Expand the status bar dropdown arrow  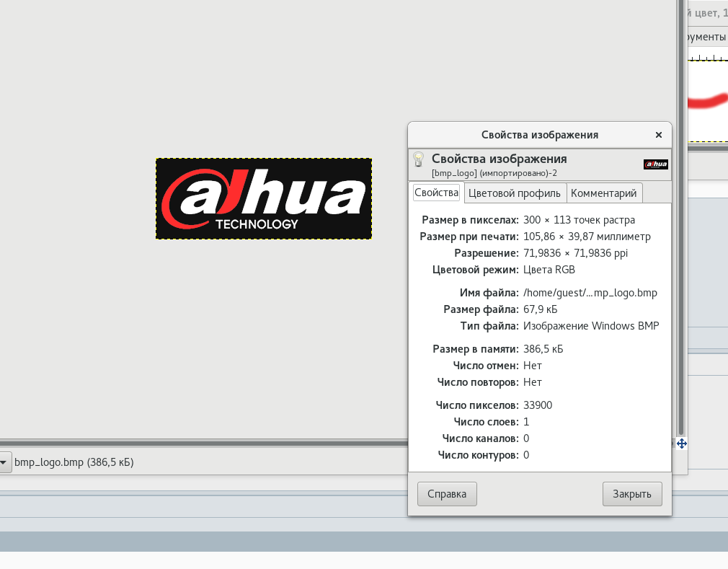click(x=4, y=462)
